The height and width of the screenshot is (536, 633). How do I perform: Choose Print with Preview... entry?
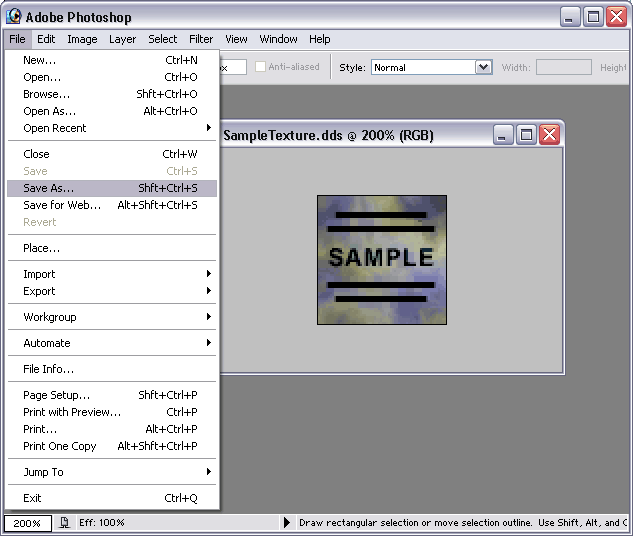click(x=112, y=412)
